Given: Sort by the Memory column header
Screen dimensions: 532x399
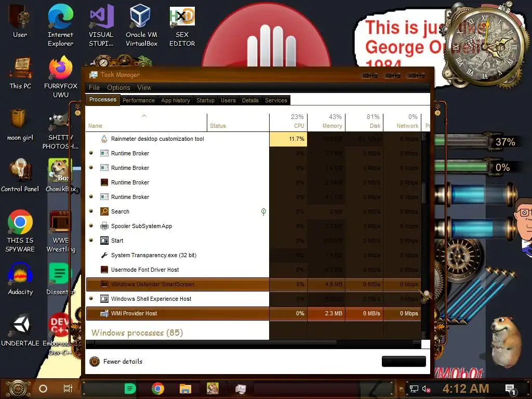Looking at the screenshot, I should pos(326,123).
